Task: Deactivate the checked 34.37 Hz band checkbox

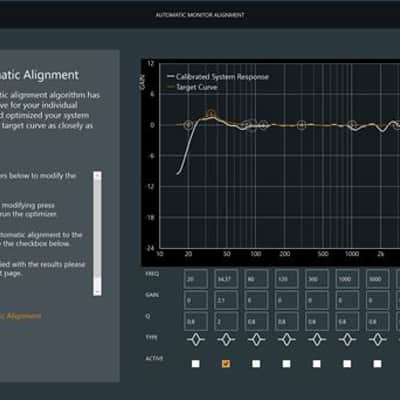Action: 226,363
